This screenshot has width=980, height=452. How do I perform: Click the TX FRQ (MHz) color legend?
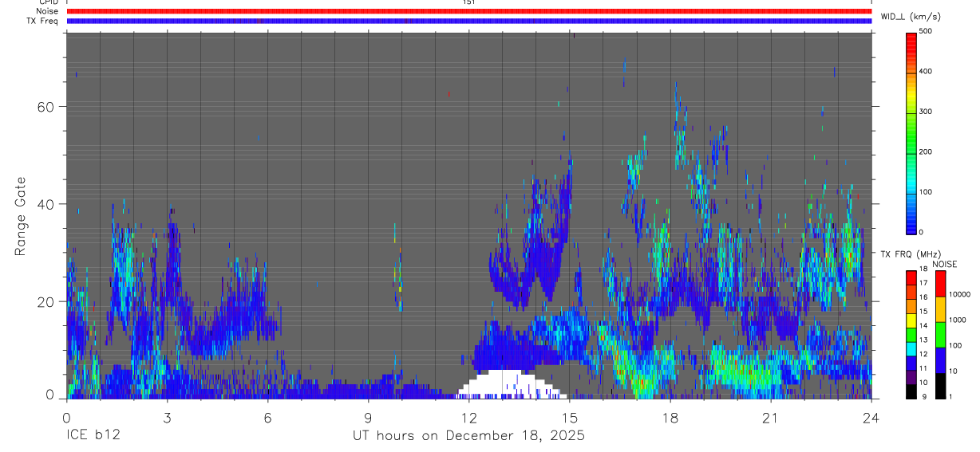tap(911, 335)
